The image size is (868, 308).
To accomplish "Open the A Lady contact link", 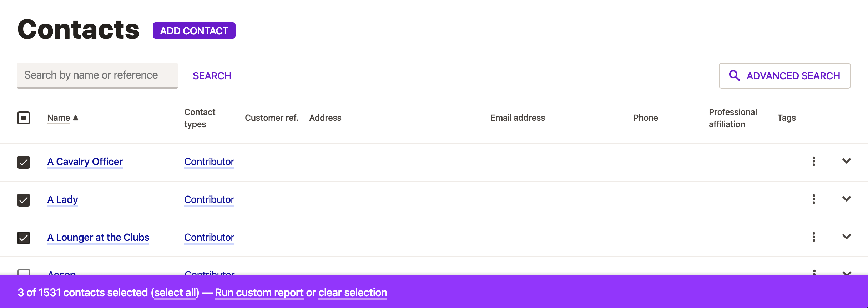I will coord(62,199).
